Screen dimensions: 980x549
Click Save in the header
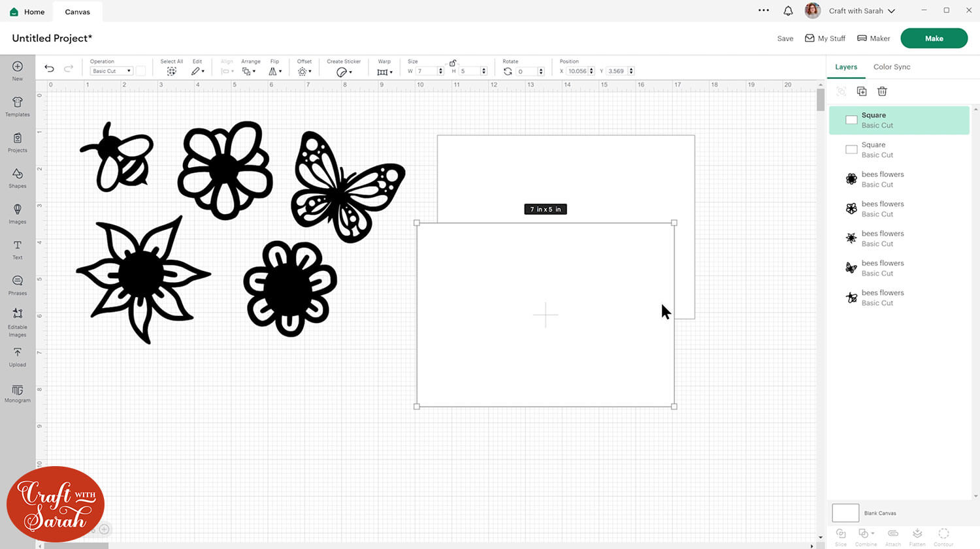(785, 39)
